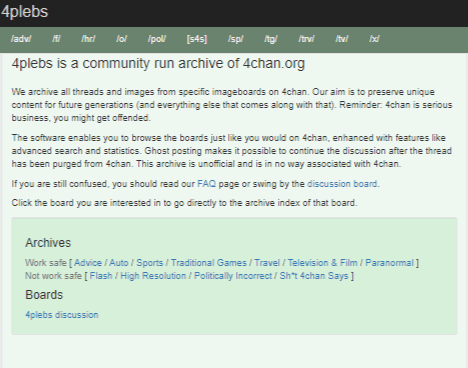
Task: Open the Traditional Games archive link
Action: (209, 263)
